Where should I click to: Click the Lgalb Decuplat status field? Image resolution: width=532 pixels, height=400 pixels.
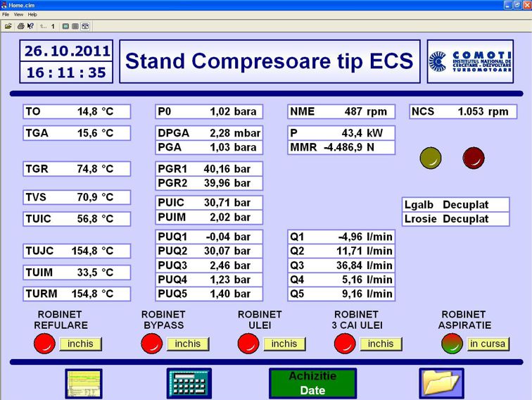pos(456,205)
